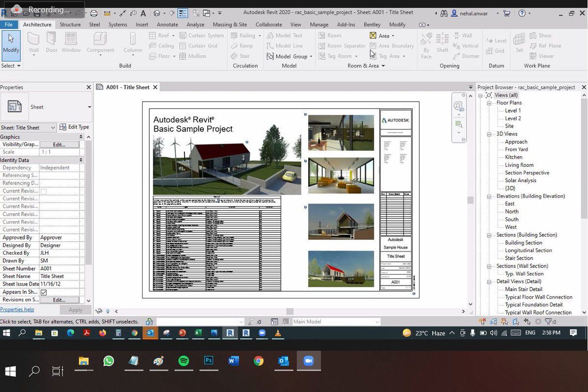Image resolution: width=588 pixels, height=392 pixels.
Task: Collapse the 3D Views node
Action: 489,134
